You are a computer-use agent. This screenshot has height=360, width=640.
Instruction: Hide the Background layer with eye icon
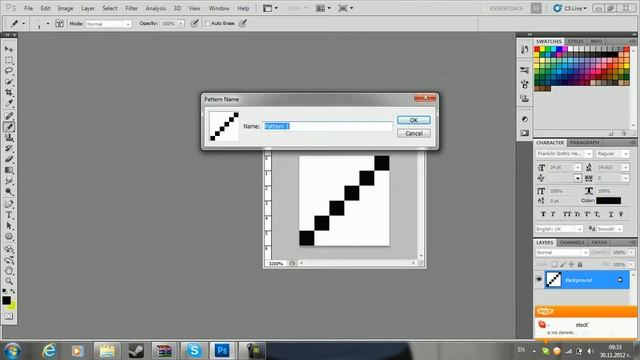539,280
